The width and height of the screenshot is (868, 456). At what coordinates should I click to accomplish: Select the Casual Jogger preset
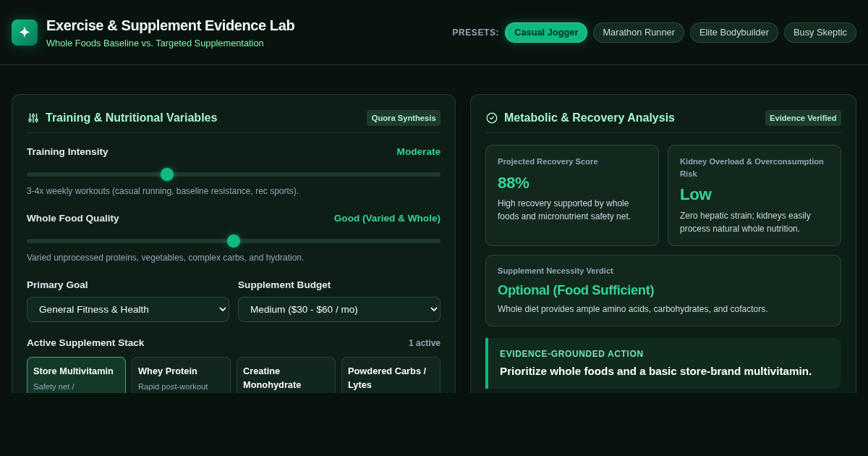pyautogui.click(x=546, y=33)
